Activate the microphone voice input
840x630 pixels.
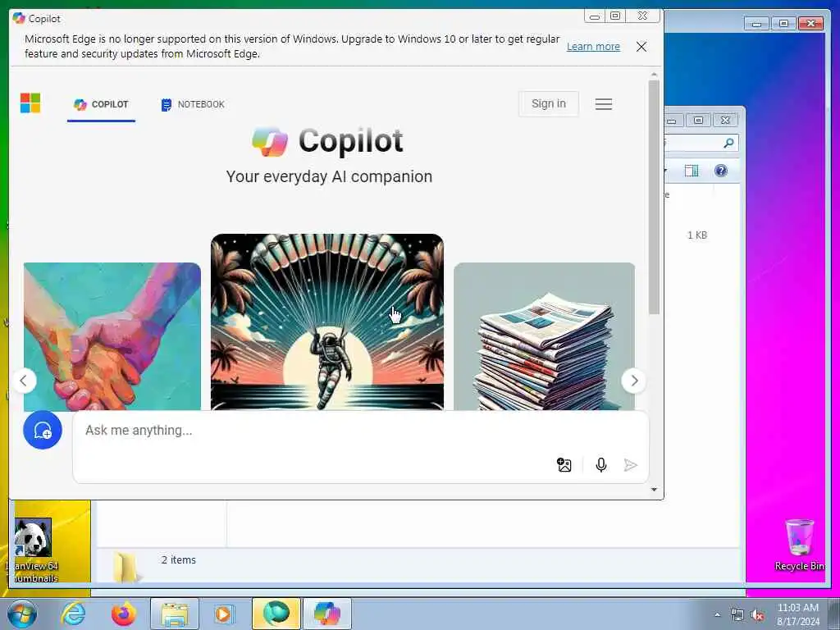(x=601, y=465)
